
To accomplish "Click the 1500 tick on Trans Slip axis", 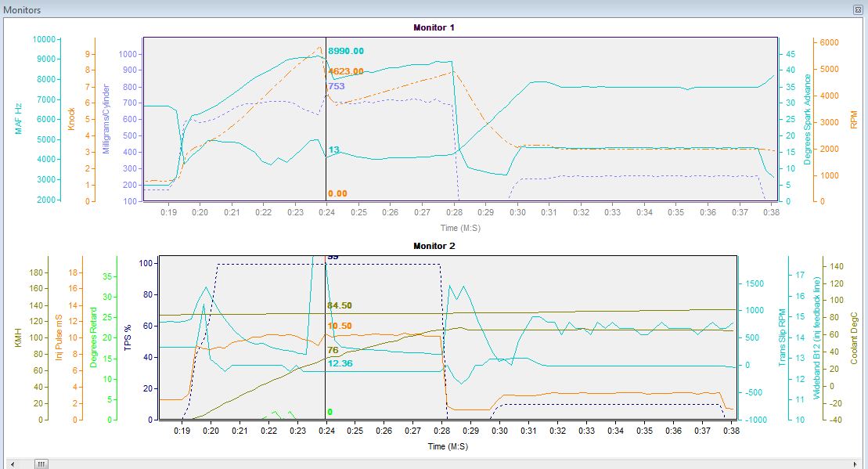I will (x=755, y=283).
